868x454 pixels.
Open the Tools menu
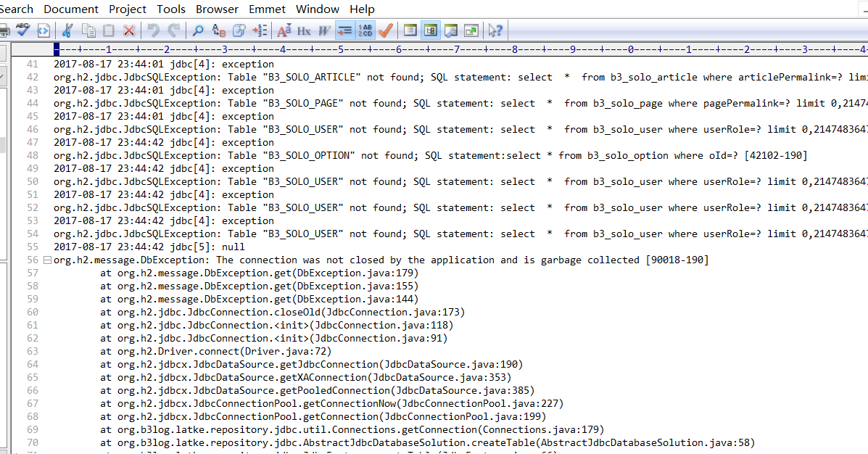[171, 9]
